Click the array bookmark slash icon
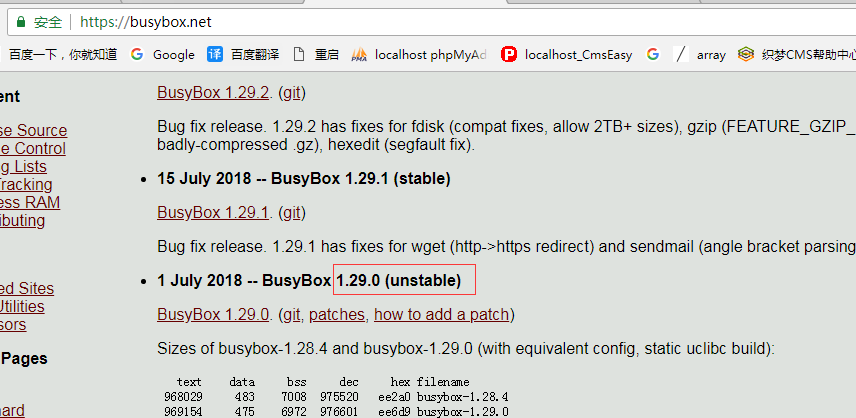Screen dimensions: 856x418 (681, 54)
